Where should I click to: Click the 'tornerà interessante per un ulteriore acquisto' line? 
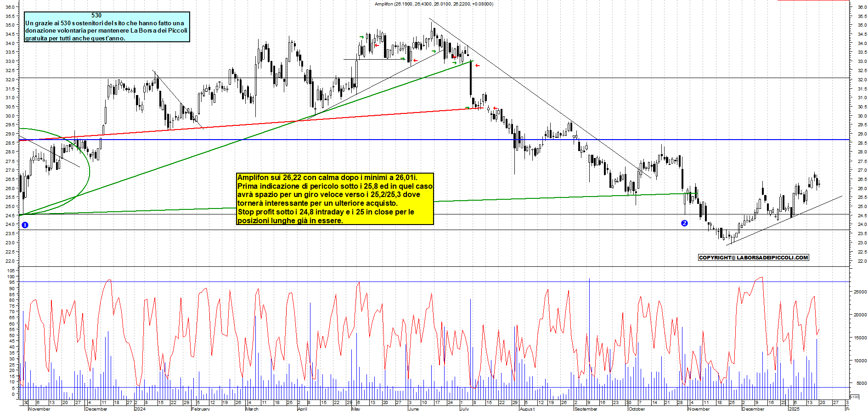(317, 203)
